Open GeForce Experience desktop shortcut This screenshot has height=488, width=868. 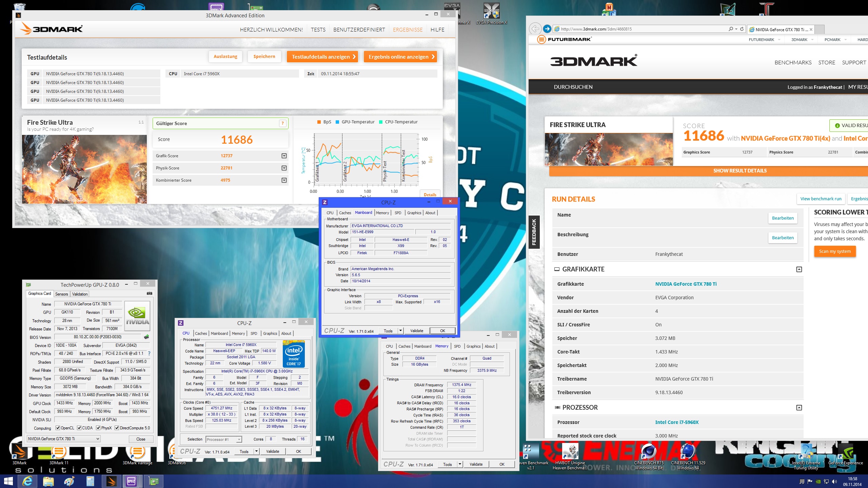click(x=846, y=454)
